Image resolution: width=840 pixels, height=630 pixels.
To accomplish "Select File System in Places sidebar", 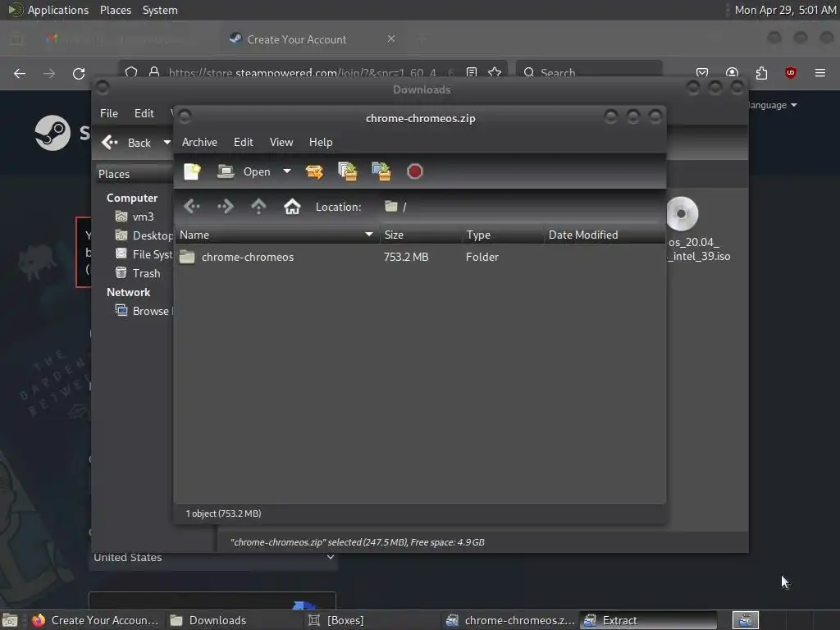I will click(x=144, y=254).
